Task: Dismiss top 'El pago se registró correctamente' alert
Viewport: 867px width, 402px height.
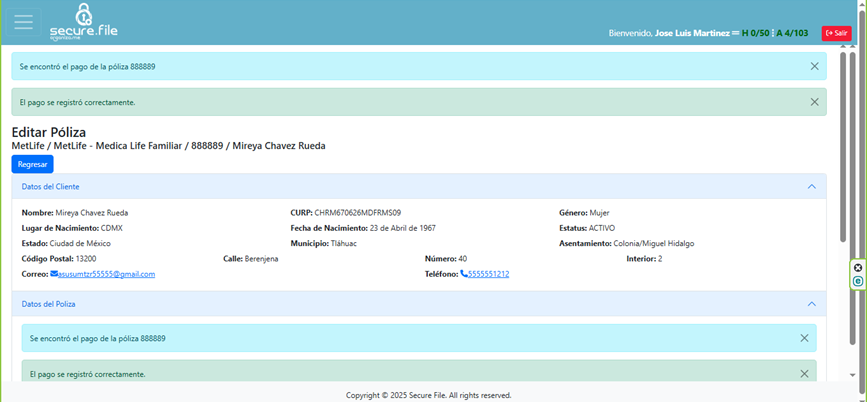Action: (814, 102)
